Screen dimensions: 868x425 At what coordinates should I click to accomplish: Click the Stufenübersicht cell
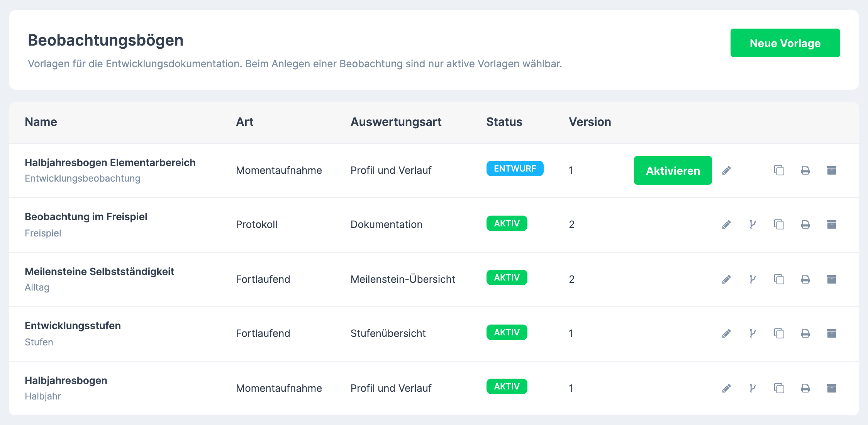click(388, 333)
